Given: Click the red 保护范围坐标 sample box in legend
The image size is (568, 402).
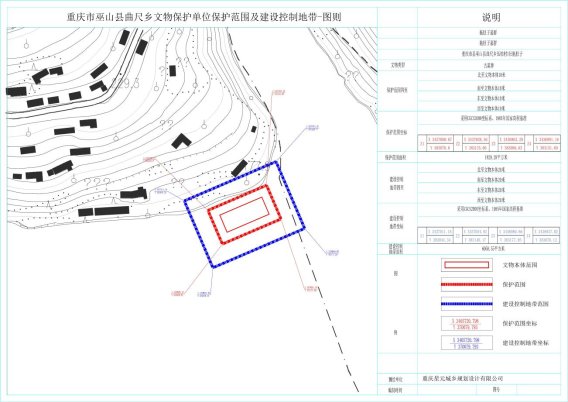Looking at the screenshot, I should [467, 323].
